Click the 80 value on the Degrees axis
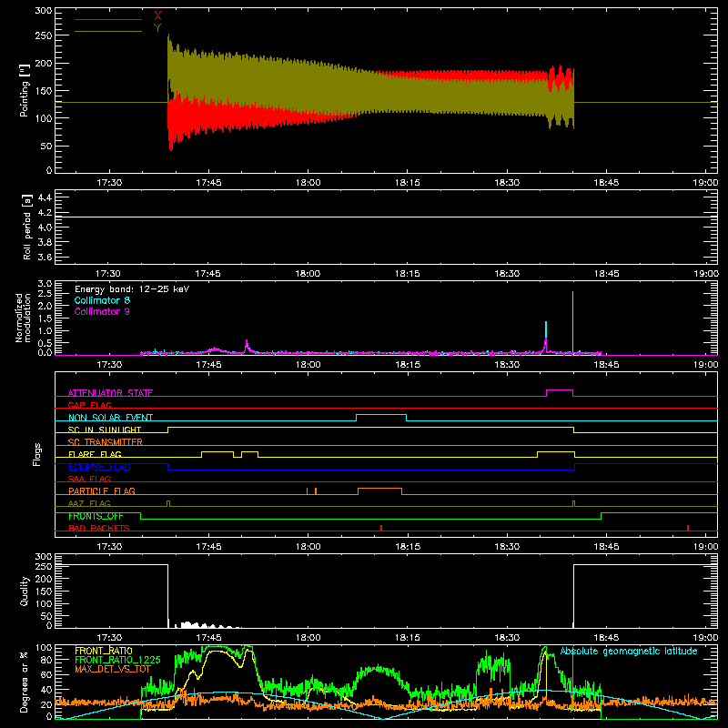The image size is (728, 728). (46, 660)
